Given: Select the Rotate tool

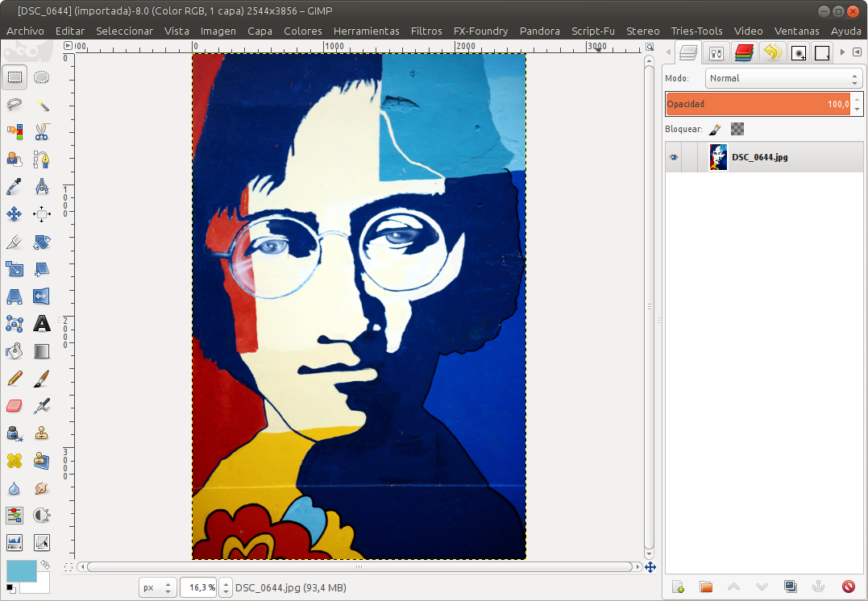Looking at the screenshot, I should click(42, 241).
